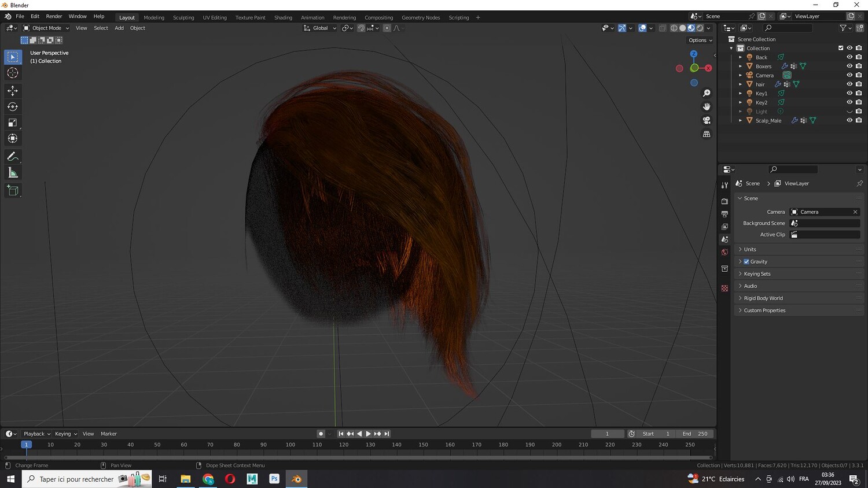Toggle visibility of Scalp_Male object
The height and width of the screenshot is (488, 868).
(x=849, y=120)
